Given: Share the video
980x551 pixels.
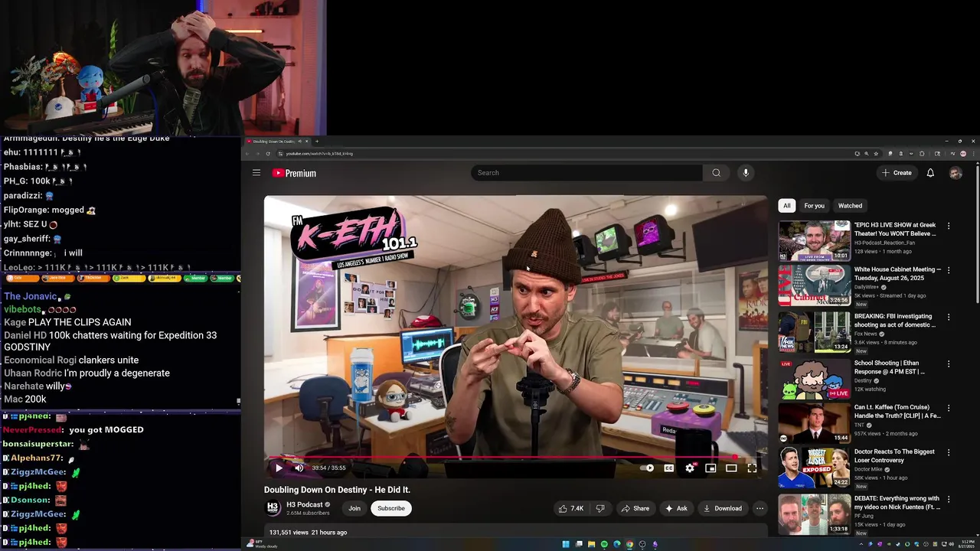Looking at the screenshot, I should pos(635,508).
